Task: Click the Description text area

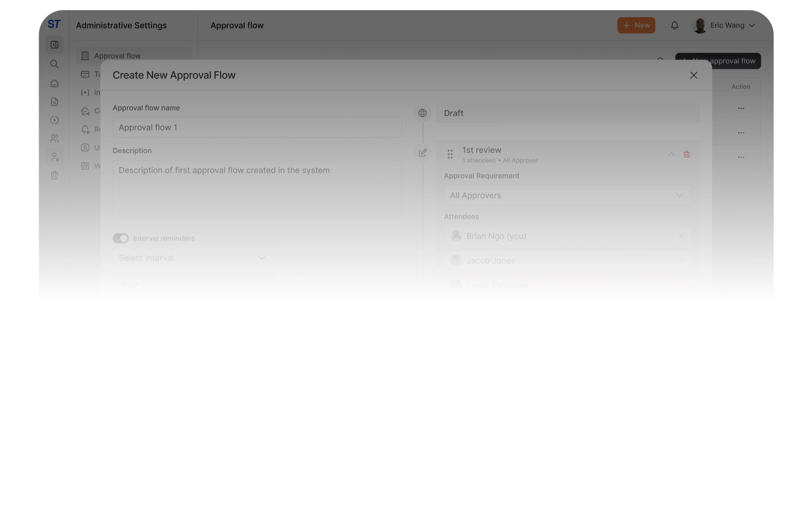Action: tap(257, 188)
